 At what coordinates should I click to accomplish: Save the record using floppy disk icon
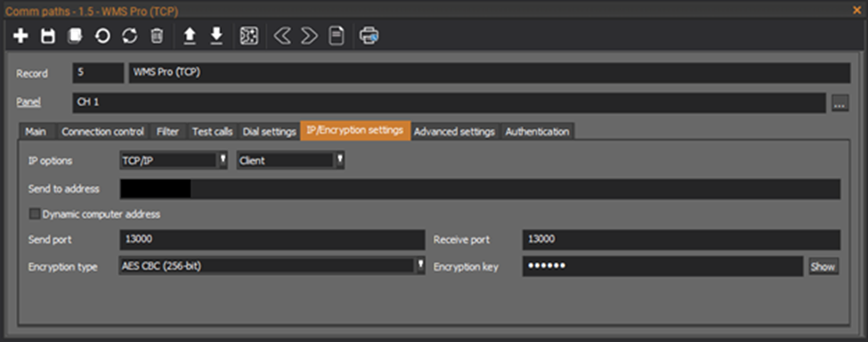coord(48,37)
